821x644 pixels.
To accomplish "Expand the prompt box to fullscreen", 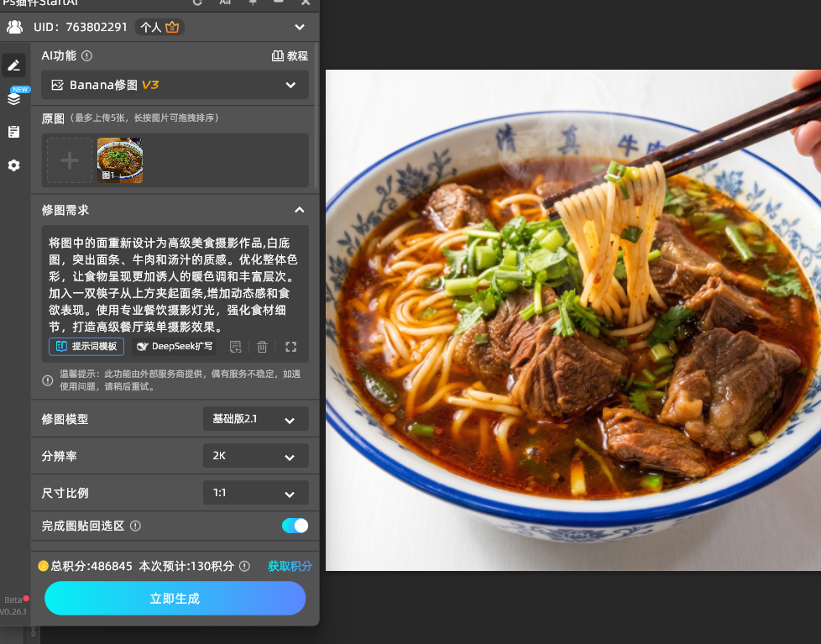I will (291, 347).
